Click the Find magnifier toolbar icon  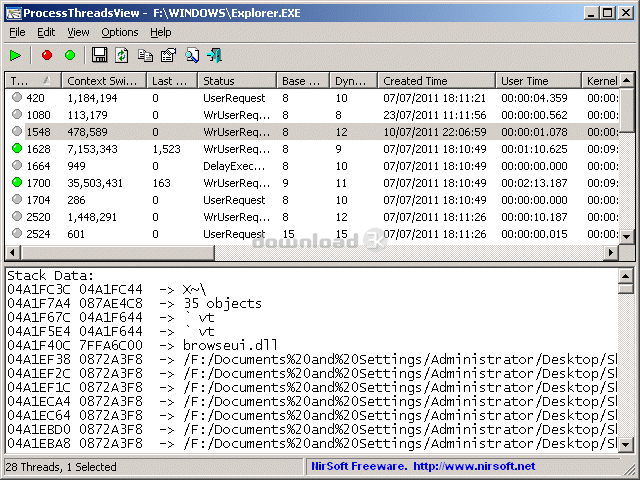191,55
